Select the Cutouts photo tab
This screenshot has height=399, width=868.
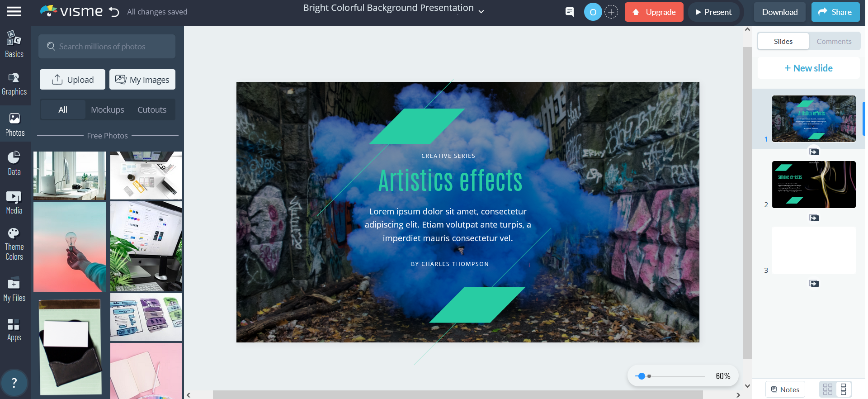pyautogui.click(x=152, y=110)
